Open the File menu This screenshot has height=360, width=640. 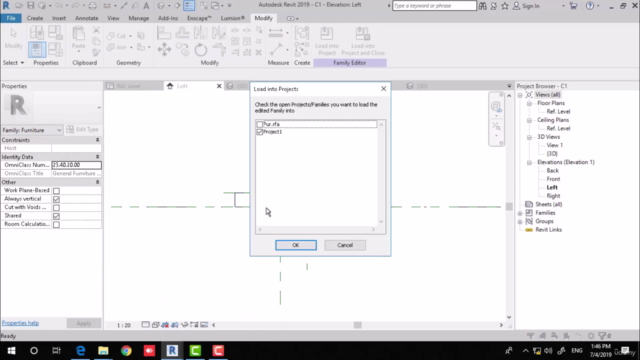tap(11, 18)
